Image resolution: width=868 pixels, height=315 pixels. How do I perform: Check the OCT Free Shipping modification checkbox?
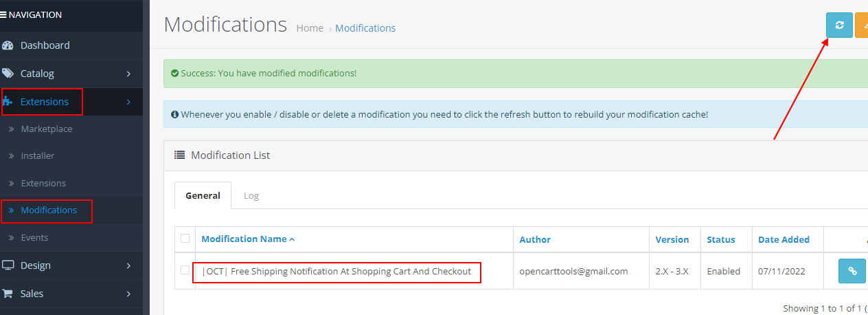[x=185, y=270]
